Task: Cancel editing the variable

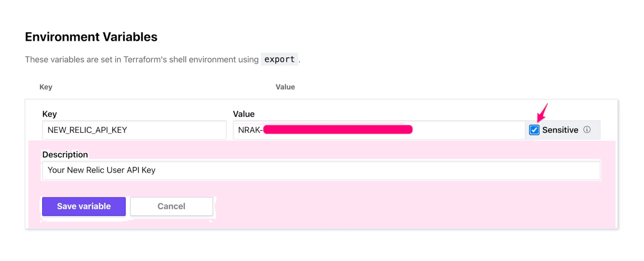Action: [x=172, y=206]
